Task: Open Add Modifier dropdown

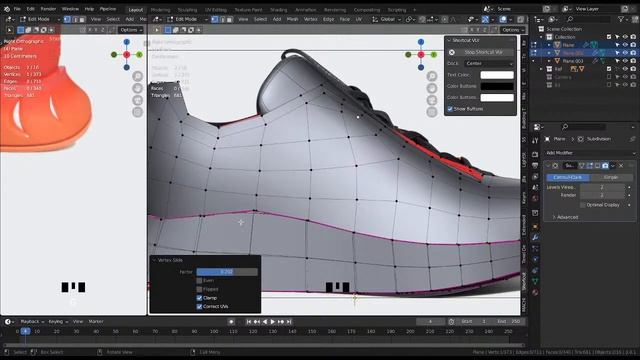Action: pyautogui.click(x=590, y=153)
